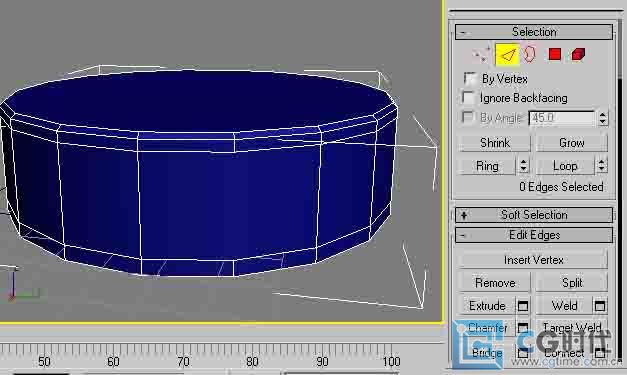Click frame 50 on the timeline
This screenshot has width=627, height=375.
[x=44, y=362]
